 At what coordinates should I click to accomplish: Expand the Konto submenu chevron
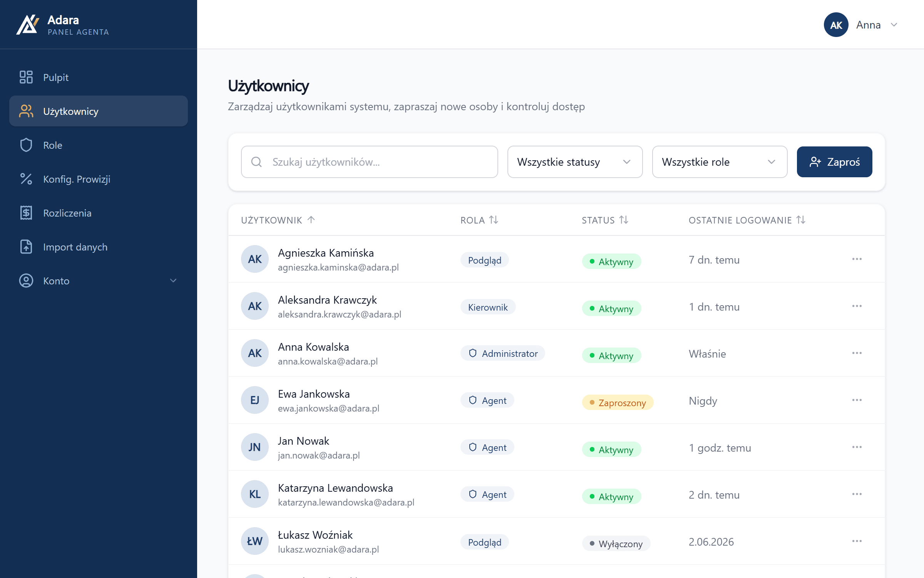(173, 281)
